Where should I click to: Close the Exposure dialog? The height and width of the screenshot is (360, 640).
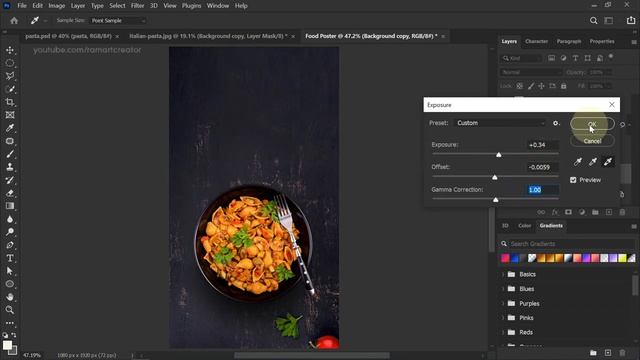pos(611,105)
